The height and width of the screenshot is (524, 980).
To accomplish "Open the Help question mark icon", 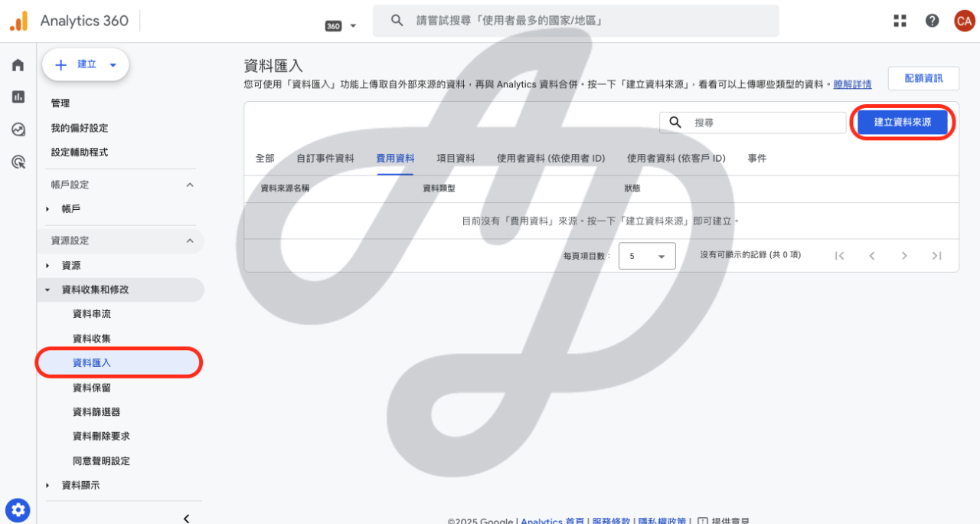I will point(932,21).
